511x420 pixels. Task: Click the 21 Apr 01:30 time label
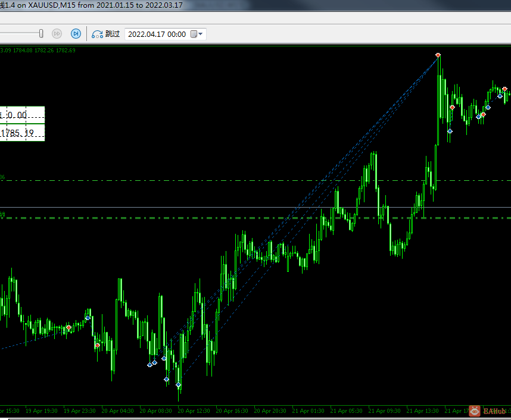coord(309,411)
